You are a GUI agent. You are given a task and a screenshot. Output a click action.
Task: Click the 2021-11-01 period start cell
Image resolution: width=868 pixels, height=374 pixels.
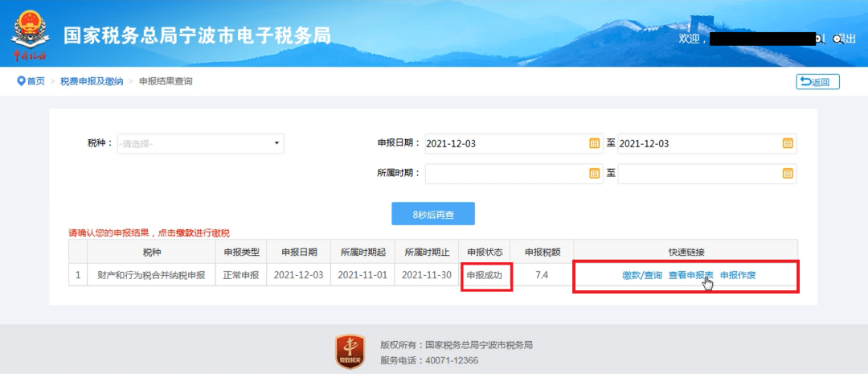coord(363,275)
